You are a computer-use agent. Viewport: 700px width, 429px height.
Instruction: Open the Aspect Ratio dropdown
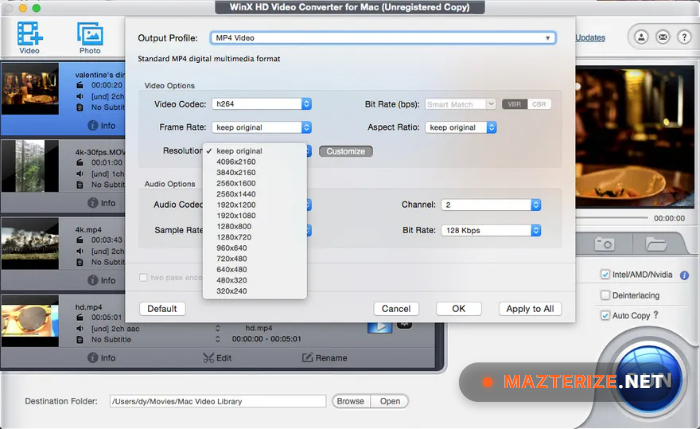[461, 127]
